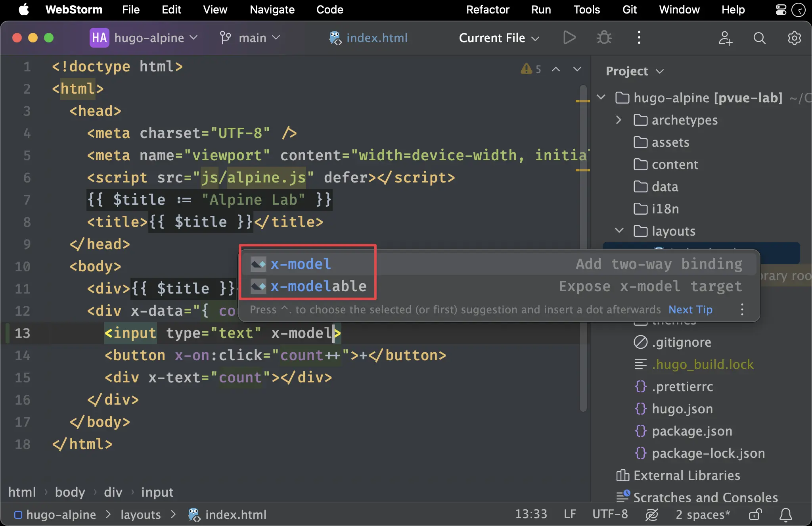Screen dimensions: 812x526
Task: Select i18n folder in project tree
Action: tap(665, 209)
